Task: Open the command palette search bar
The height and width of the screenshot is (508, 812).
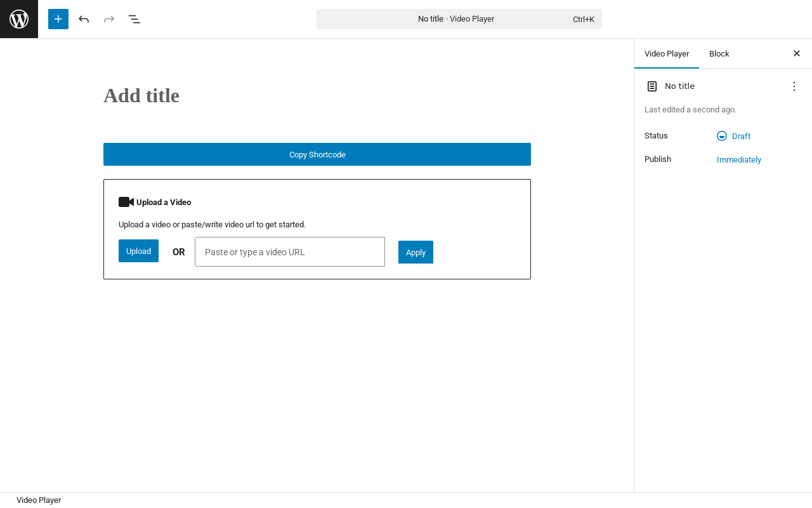Action: 459,19
